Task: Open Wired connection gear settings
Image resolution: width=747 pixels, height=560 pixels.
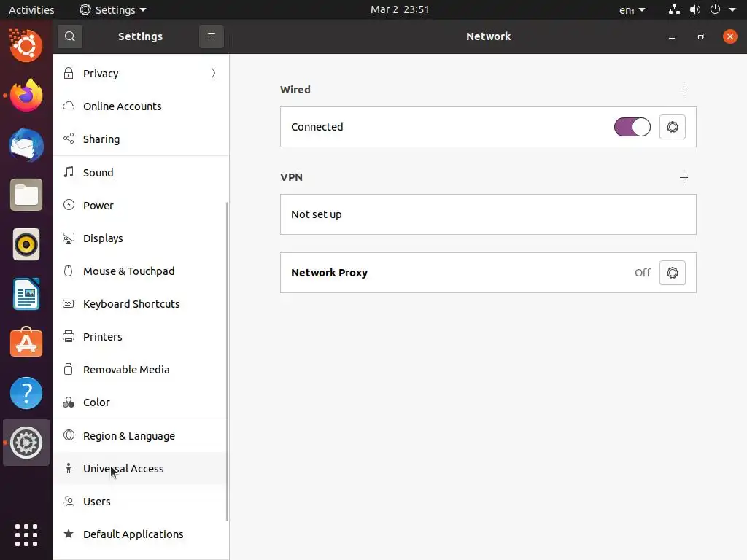Action: (x=672, y=127)
